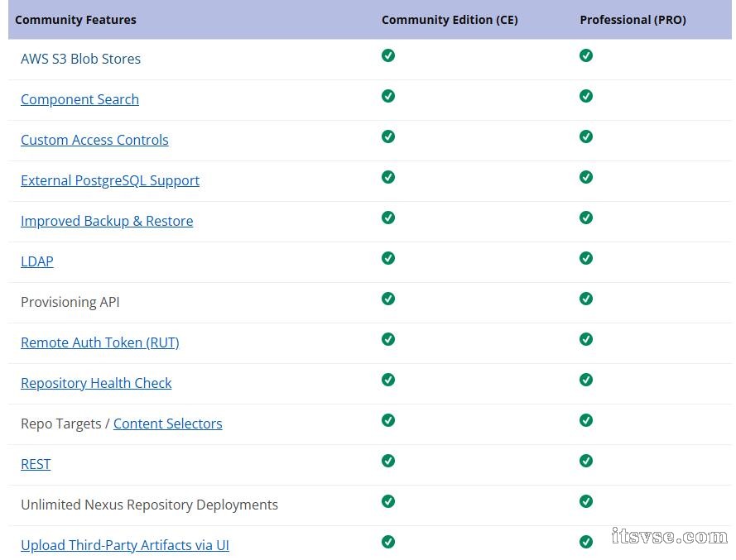This screenshot has height=560, width=736.
Task: Click the Community Edition (CE) column header
Action: [450, 20]
